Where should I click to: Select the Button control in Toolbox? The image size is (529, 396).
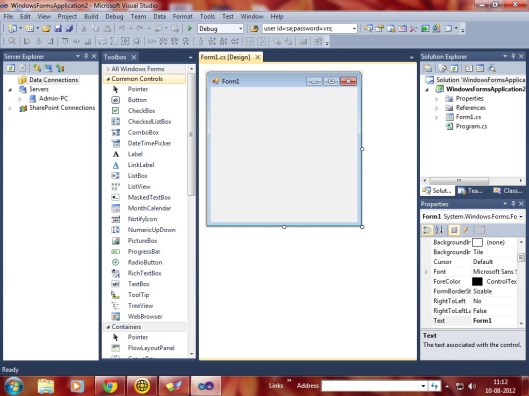[x=137, y=100]
